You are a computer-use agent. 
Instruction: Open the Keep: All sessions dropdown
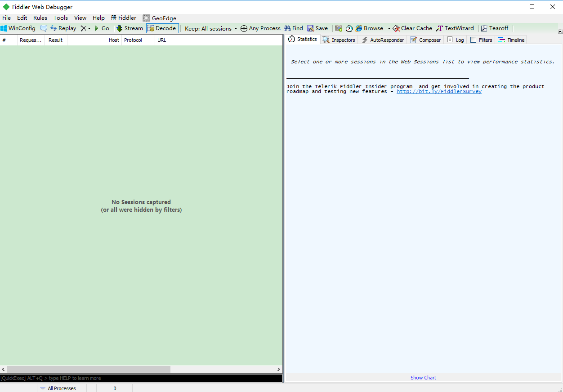[211, 28]
